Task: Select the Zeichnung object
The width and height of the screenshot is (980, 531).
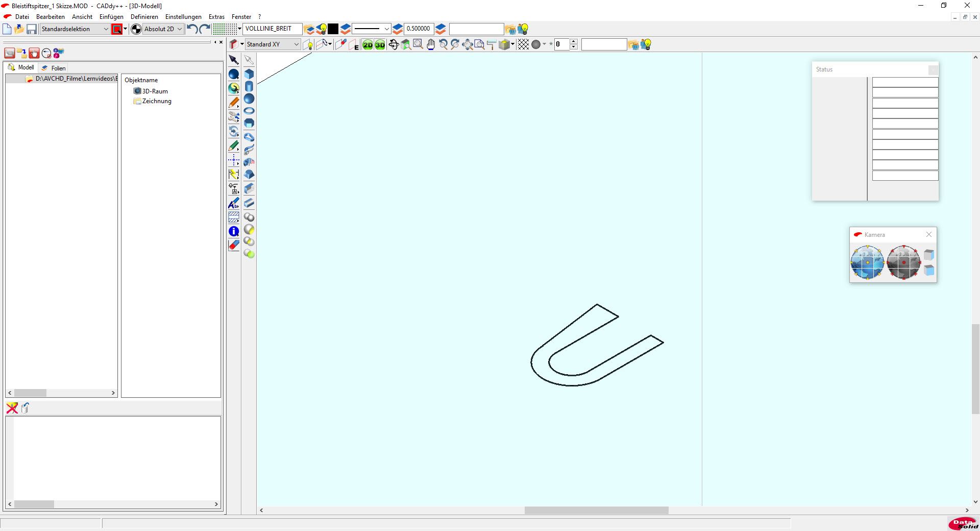Action: (x=152, y=101)
